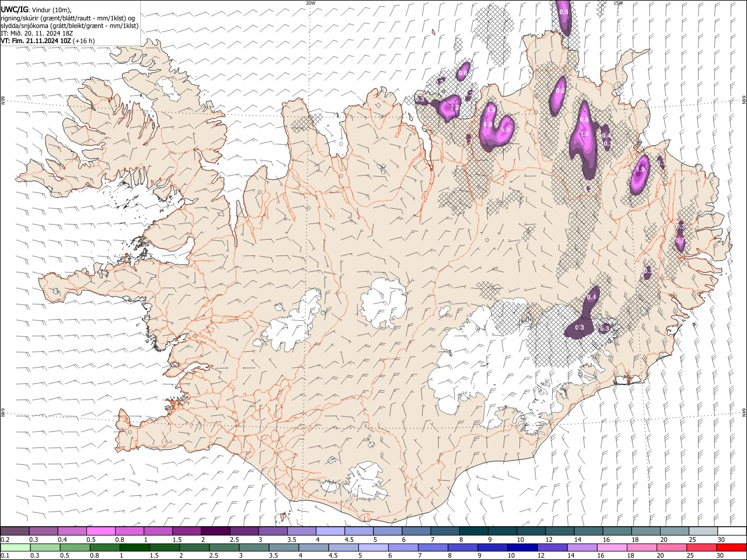Viewport: 747px width, 560px height.
Task: Click the white snow-scale swatch above 30
Action: point(732,531)
